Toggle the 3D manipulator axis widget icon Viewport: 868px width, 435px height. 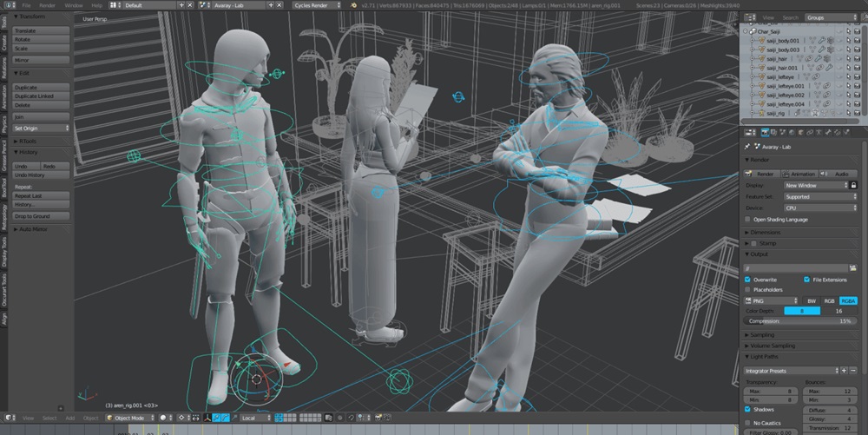point(207,418)
